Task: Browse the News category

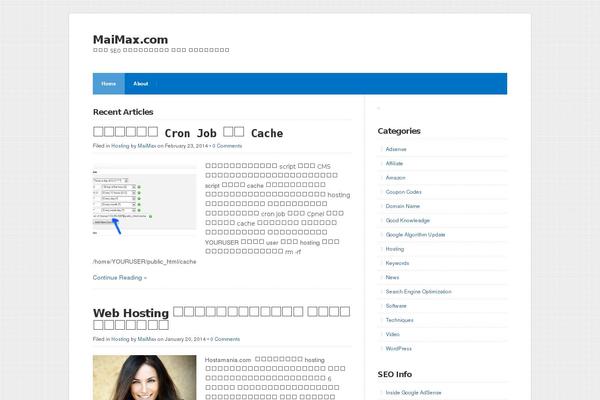Action: [x=392, y=277]
